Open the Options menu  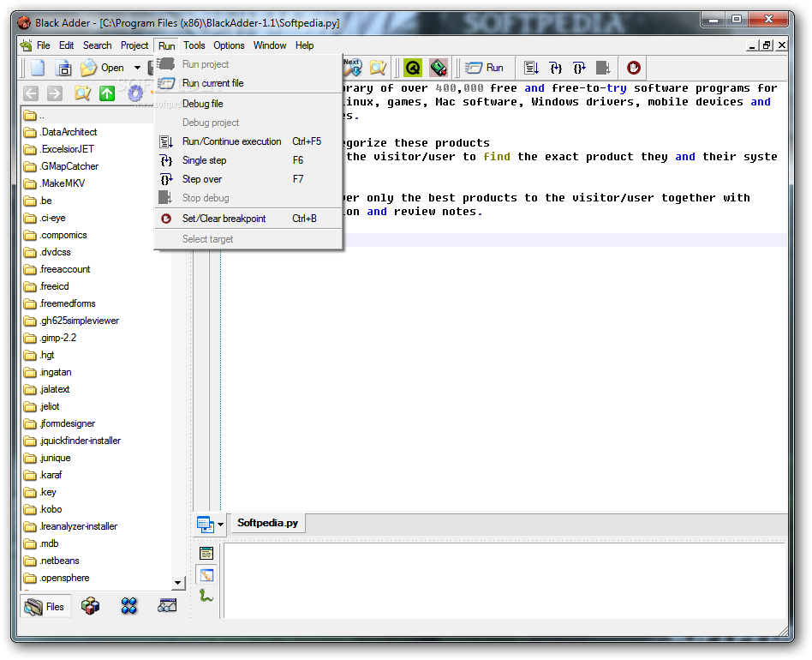coord(229,45)
